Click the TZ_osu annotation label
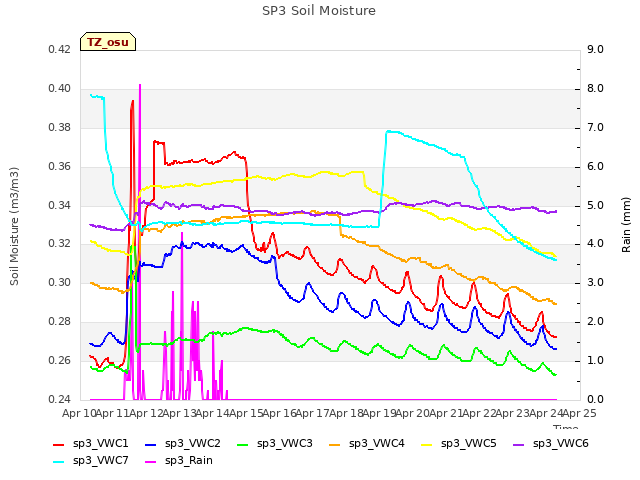640x480 pixels. (x=108, y=42)
